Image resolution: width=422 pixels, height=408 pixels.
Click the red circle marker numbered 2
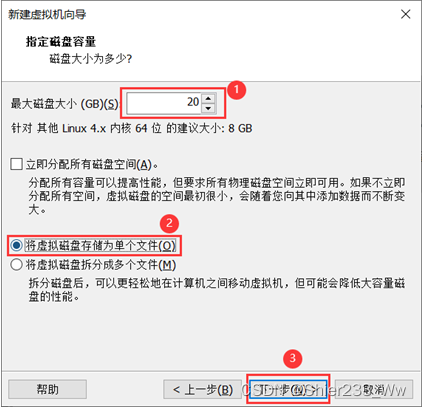click(169, 223)
